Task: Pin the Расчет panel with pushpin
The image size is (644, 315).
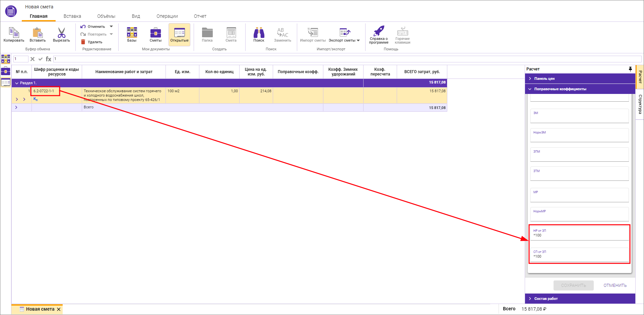Action: tap(630, 69)
